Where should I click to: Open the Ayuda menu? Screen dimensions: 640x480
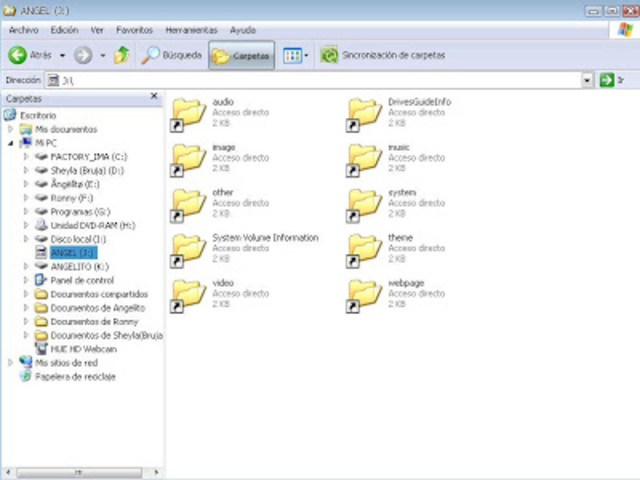click(x=242, y=30)
